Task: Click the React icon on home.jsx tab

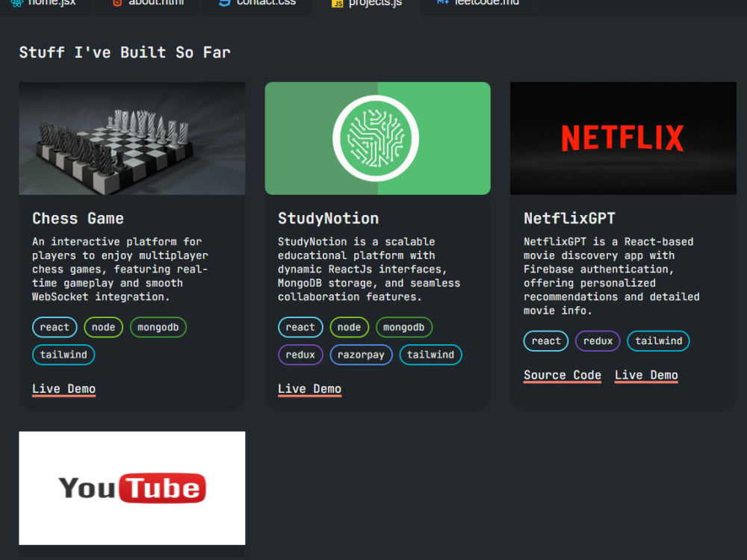Action: point(17,3)
